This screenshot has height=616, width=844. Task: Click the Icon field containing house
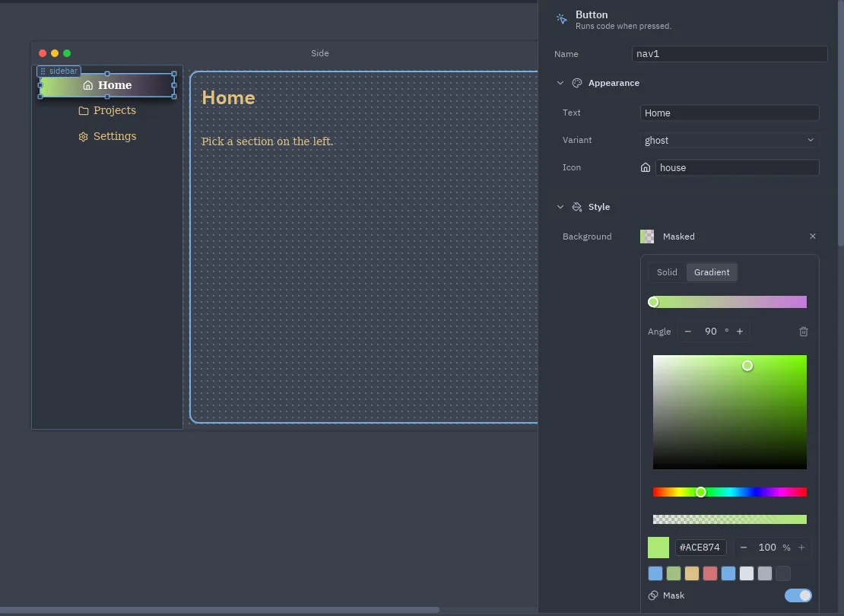point(737,167)
